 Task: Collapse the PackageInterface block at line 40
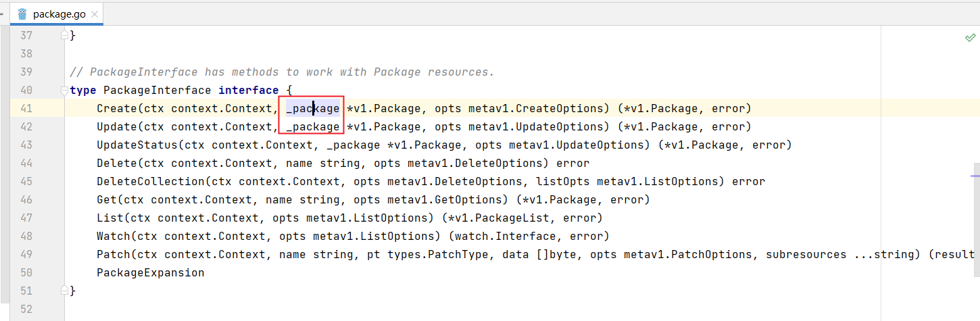coord(65,90)
